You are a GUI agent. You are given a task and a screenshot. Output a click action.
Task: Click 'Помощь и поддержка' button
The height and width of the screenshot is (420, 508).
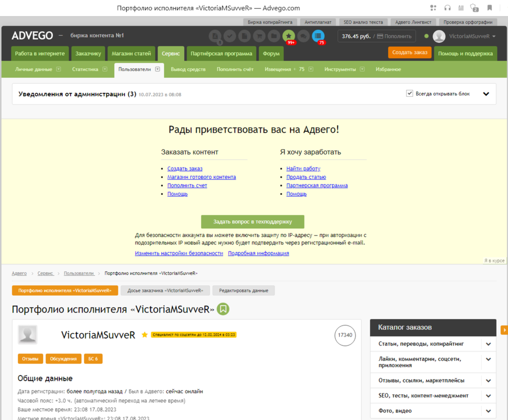tap(465, 54)
